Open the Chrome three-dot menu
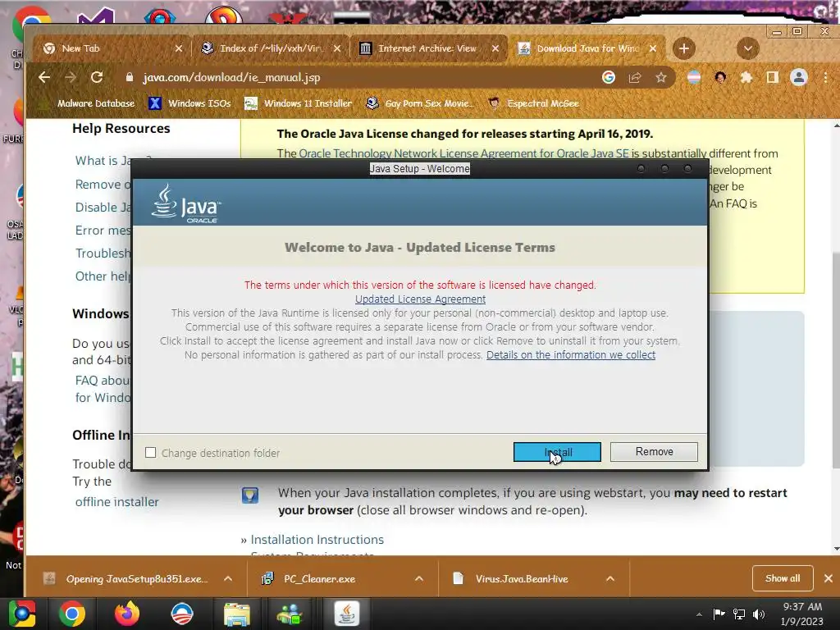This screenshot has height=630, width=840. [825, 78]
